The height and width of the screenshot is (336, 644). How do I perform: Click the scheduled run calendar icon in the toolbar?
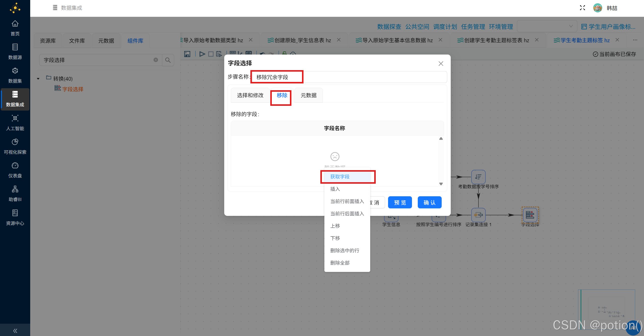coord(219,54)
